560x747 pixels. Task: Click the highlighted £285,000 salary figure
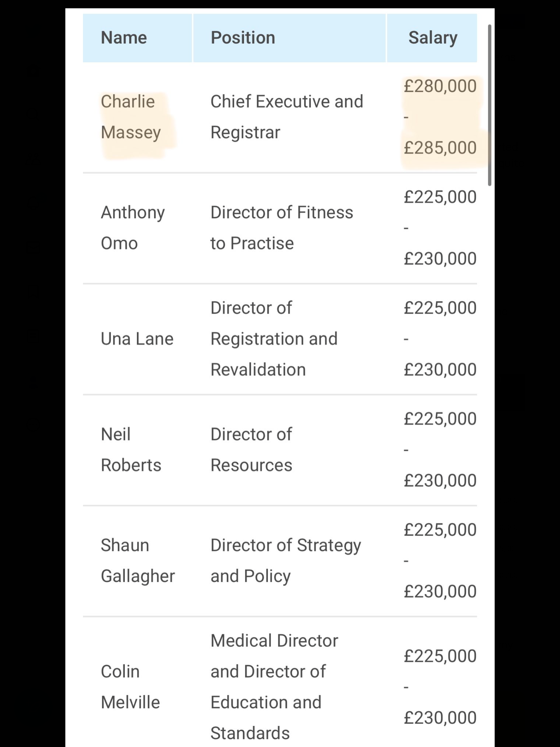pyautogui.click(x=440, y=148)
